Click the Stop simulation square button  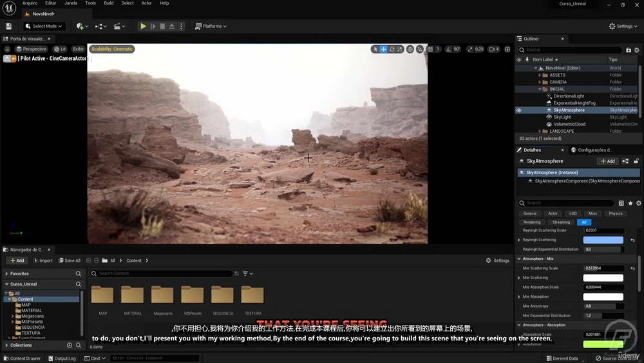pos(162,26)
